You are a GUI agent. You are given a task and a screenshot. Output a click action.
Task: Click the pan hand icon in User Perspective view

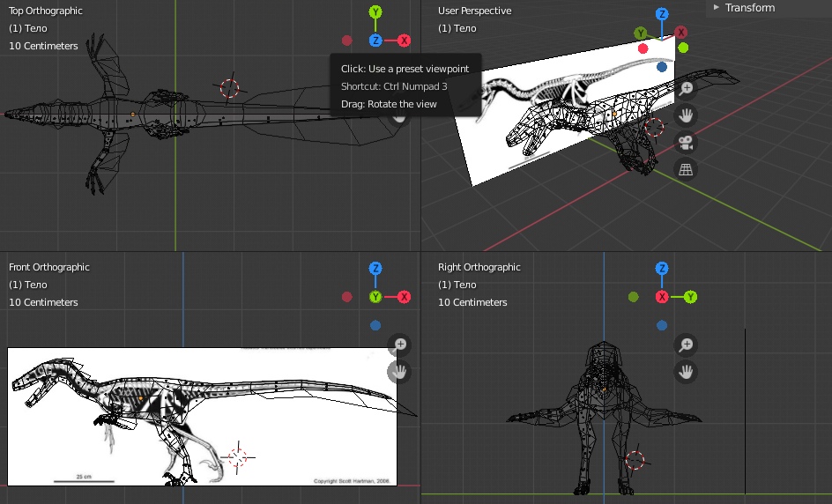pyautogui.click(x=686, y=115)
